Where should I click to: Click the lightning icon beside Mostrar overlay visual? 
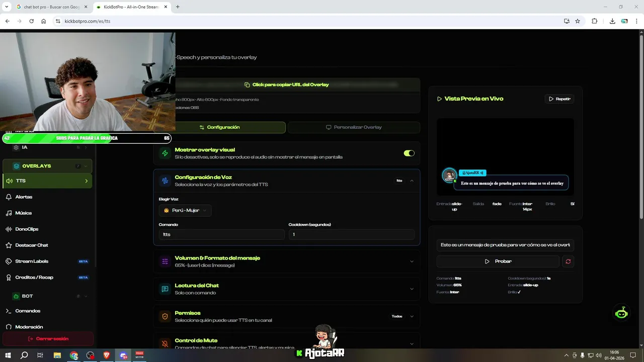pyautogui.click(x=165, y=153)
